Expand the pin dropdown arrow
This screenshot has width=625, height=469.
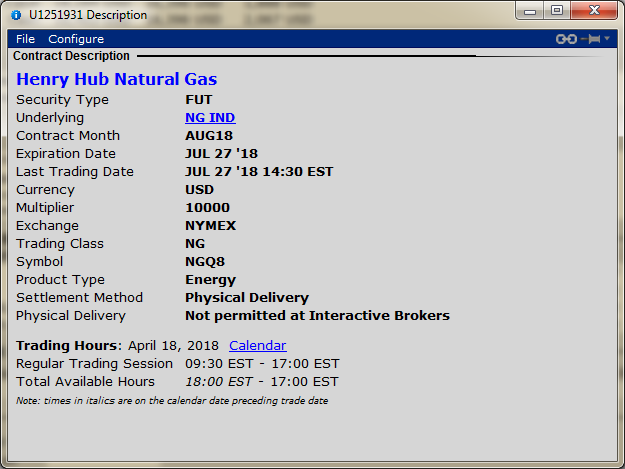(607, 39)
